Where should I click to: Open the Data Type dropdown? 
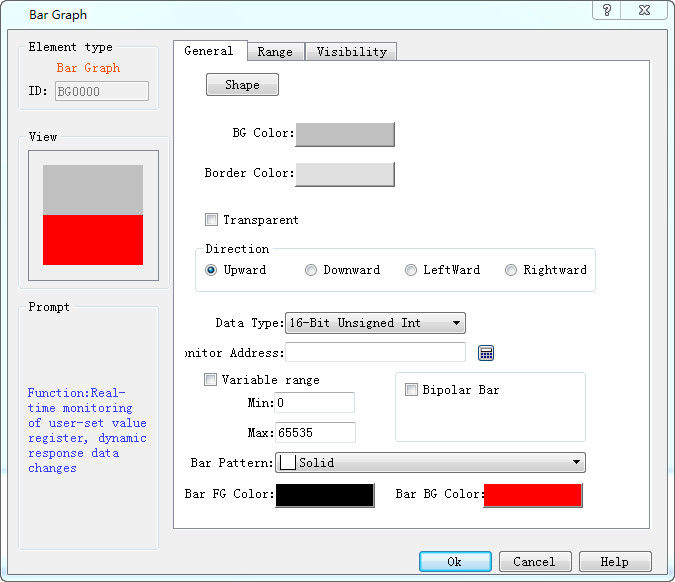click(x=375, y=323)
